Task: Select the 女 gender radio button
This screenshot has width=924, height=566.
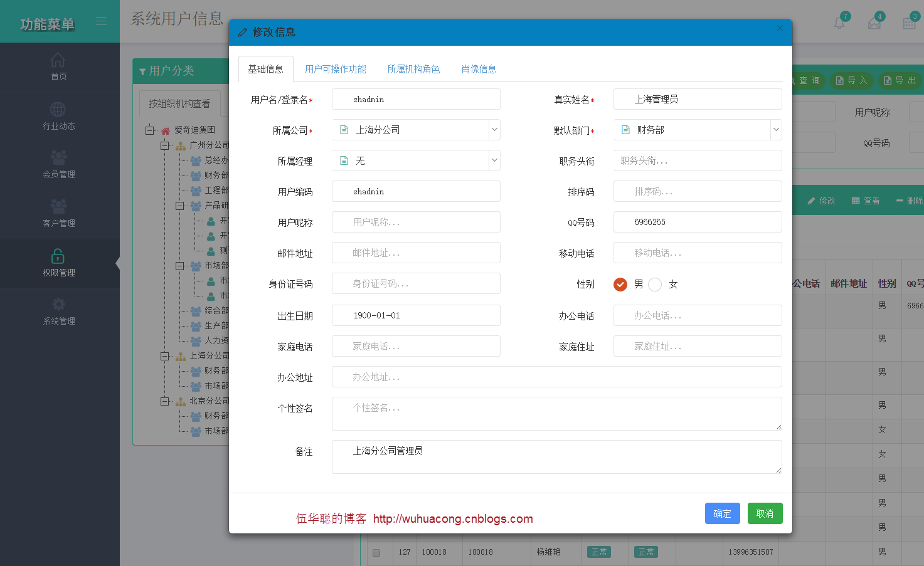Action: click(655, 284)
